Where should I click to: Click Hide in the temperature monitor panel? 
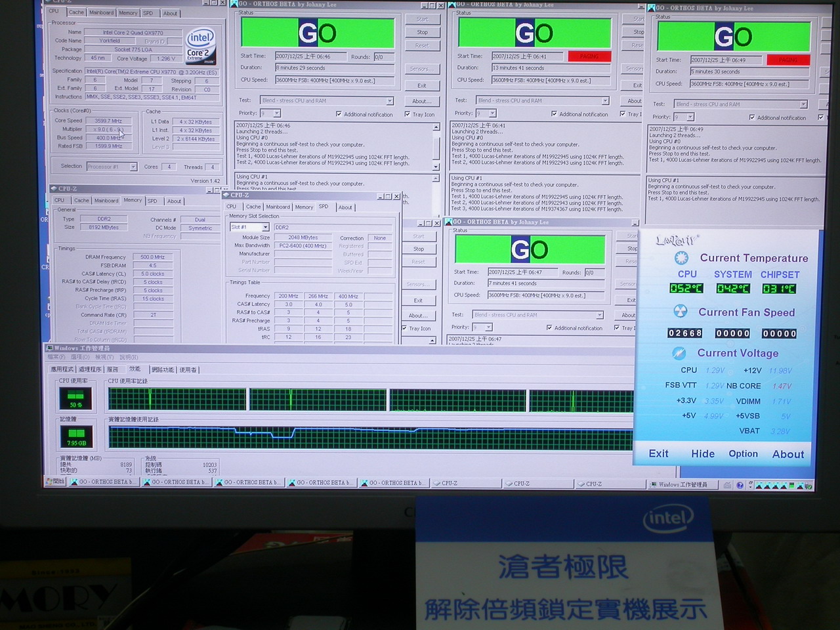click(702, 453)
